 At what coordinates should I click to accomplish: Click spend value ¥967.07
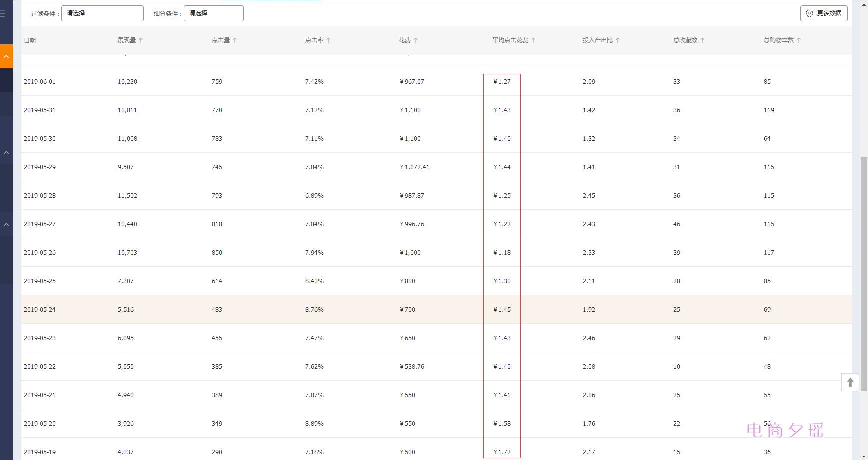[412, 82]
